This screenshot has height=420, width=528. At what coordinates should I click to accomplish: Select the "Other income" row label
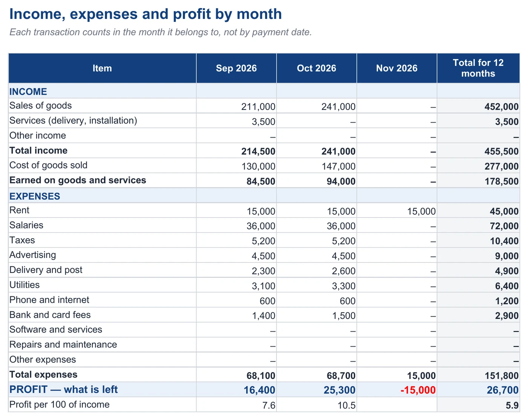(x=38, y=136)
